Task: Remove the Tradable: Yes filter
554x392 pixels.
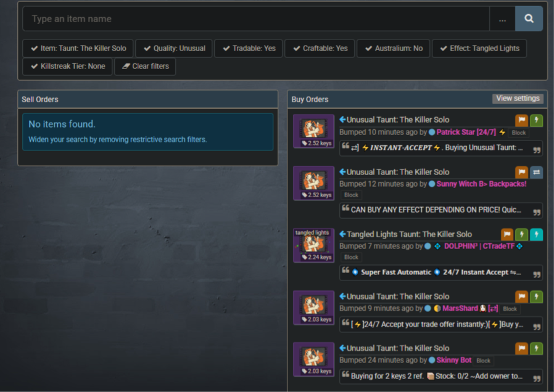Action: click(249, 48)
